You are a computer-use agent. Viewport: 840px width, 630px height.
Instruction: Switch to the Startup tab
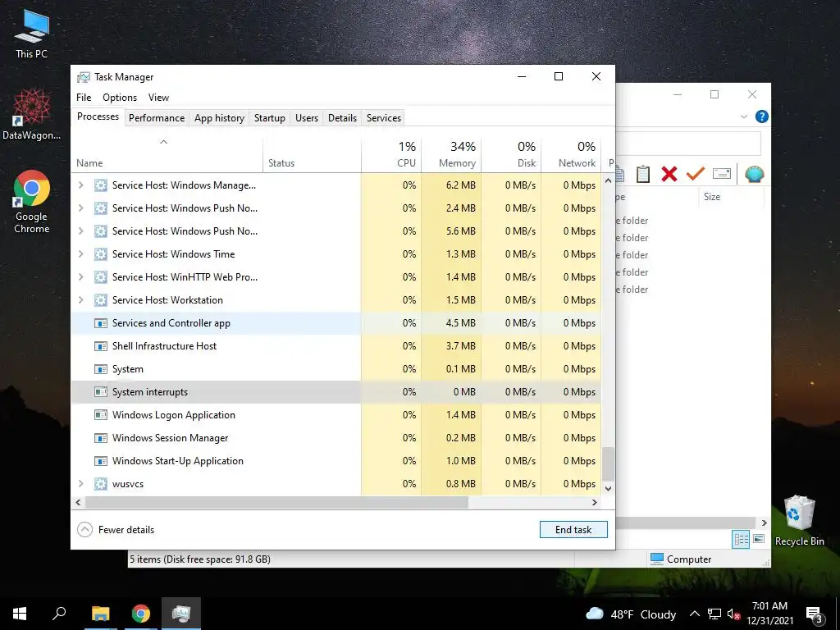269,118
